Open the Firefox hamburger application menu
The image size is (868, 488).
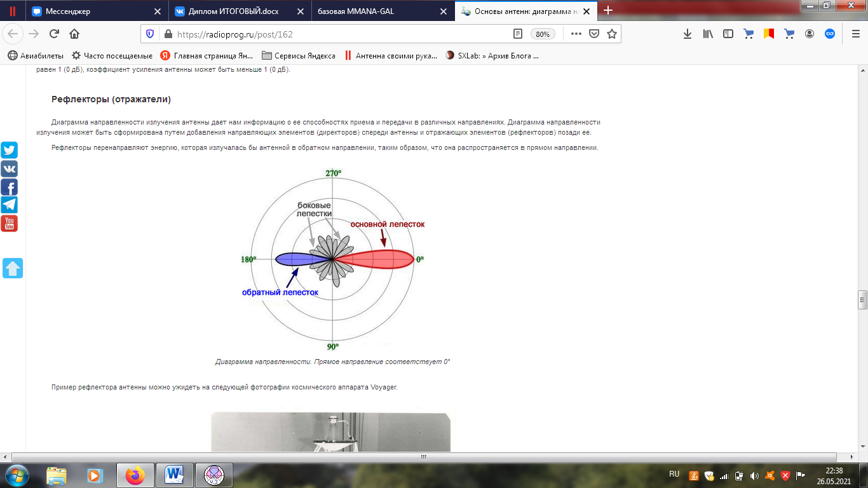point(855,34)
